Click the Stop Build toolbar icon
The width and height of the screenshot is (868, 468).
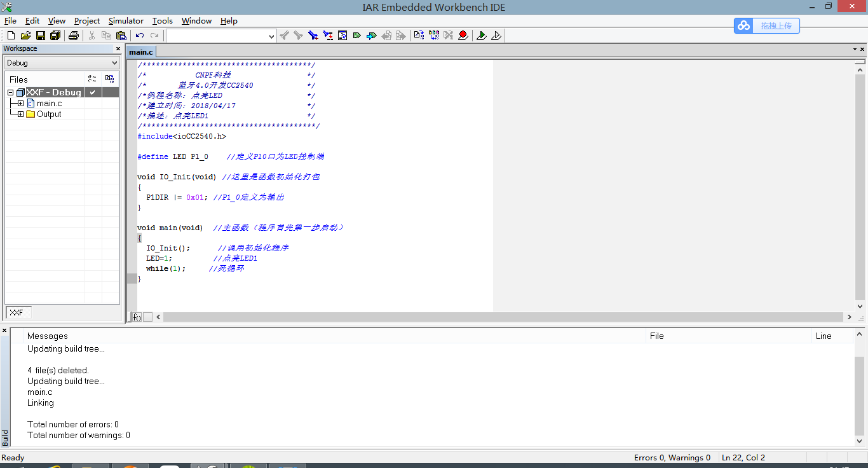pyautogui.click(x=449, y=36)
